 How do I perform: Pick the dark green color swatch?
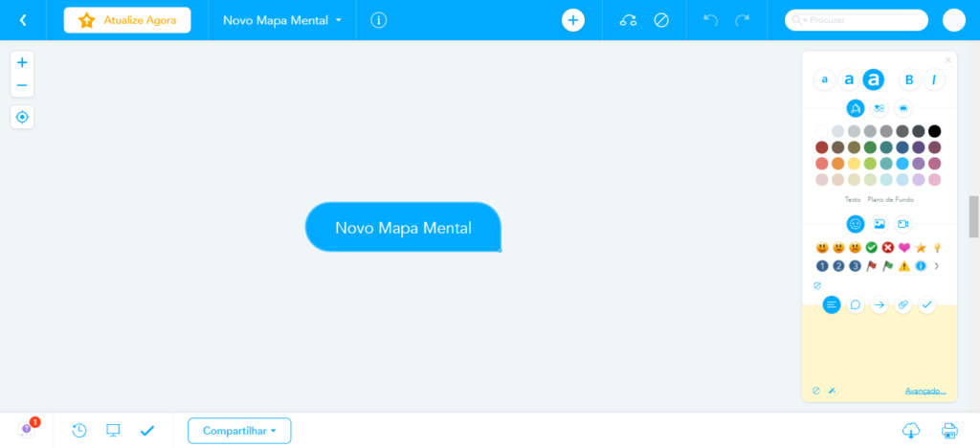(x=870, y=147)
